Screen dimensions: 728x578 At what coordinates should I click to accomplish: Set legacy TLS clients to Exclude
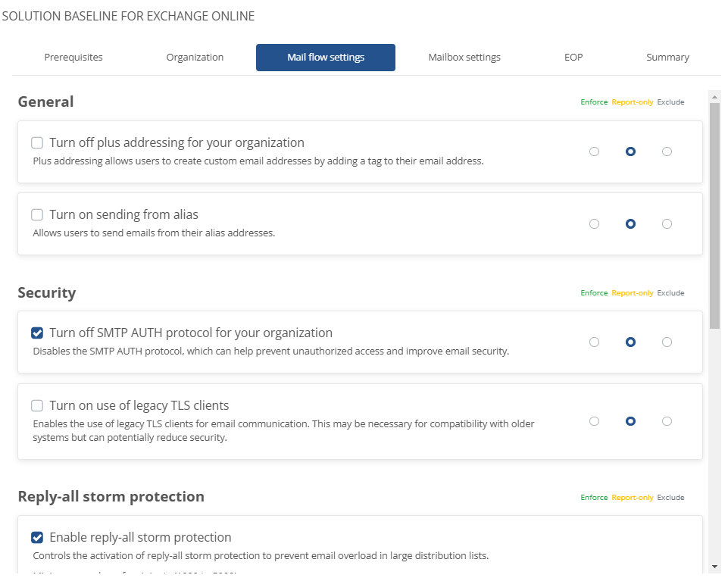pyautogui.click(x=667, y=421)
